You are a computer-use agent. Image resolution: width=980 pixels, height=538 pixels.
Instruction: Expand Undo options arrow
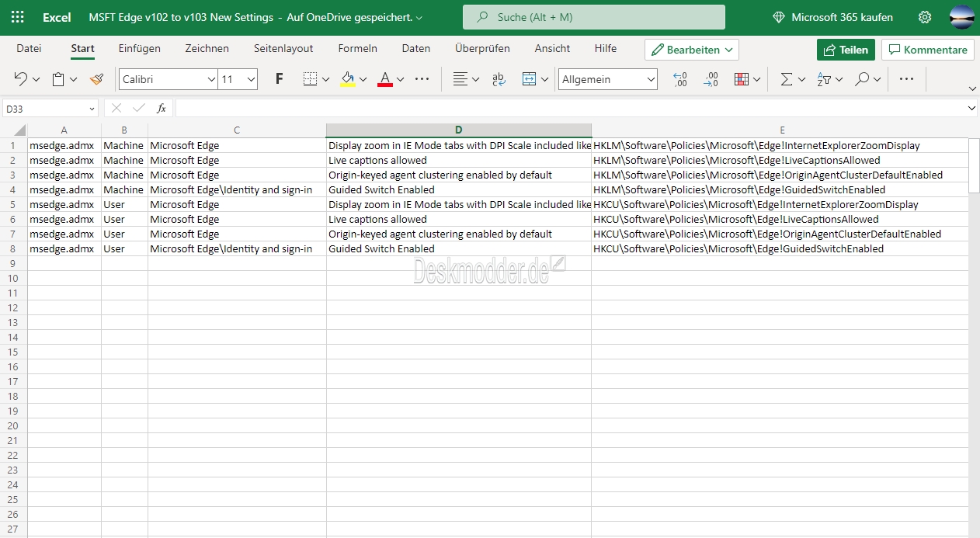pos(36,79)
